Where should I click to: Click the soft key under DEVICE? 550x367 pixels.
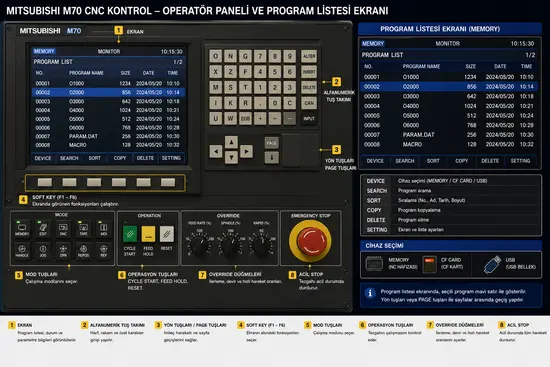pyautogui.click(x=45, y=182)
